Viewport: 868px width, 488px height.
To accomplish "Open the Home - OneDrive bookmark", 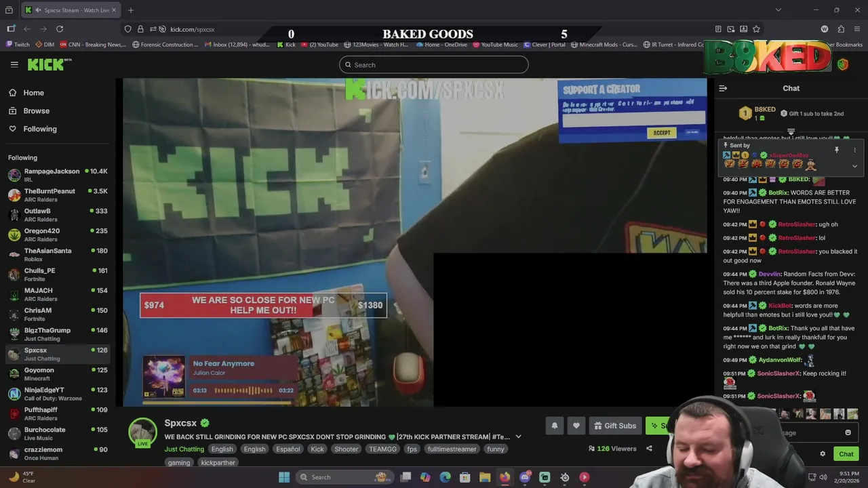I will click(x=441, y=45).
